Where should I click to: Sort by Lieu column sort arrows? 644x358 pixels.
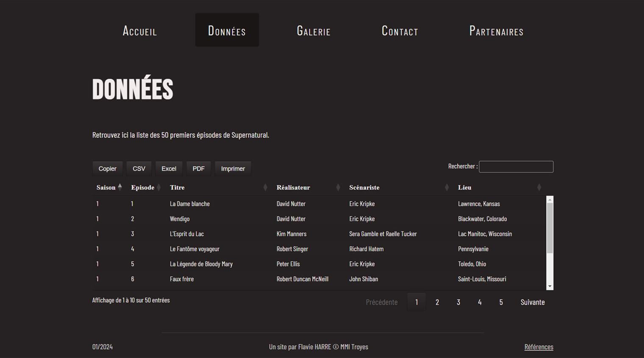coord(539,187)
